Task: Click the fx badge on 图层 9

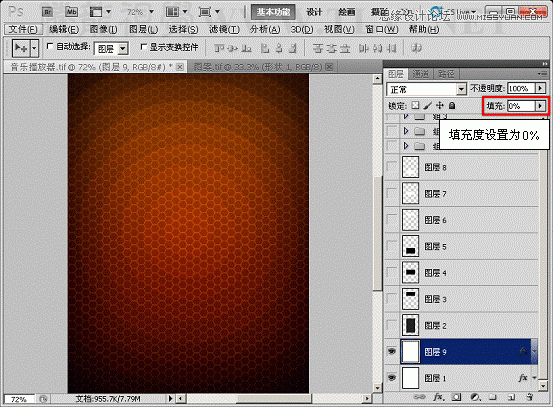Action: [523, 351]
